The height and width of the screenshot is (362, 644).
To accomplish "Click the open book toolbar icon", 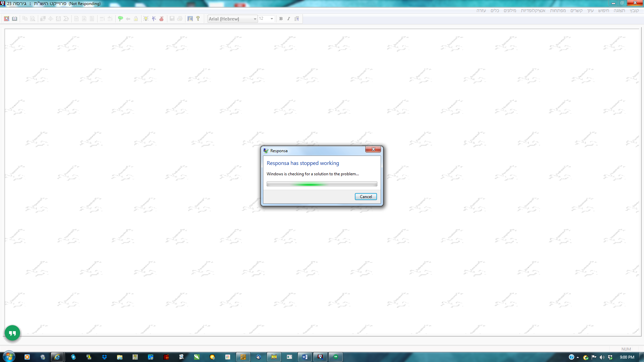I will (x=14, y=19).
